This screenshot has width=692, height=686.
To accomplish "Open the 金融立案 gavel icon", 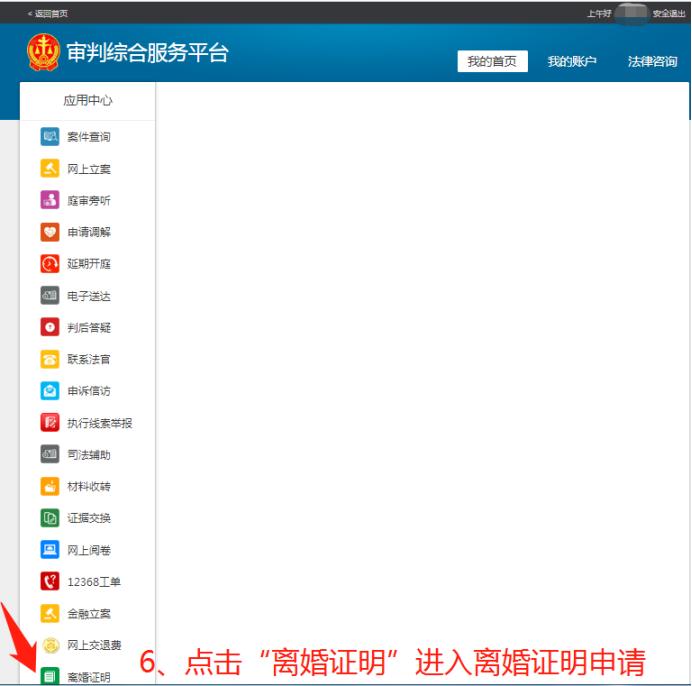I will [x=50, y=613].
